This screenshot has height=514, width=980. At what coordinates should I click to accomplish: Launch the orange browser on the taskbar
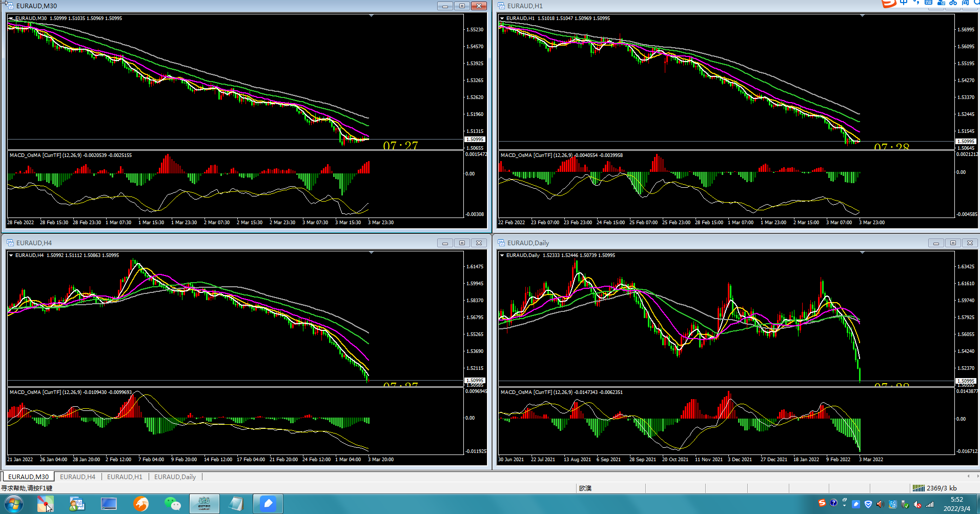pos(141,504)
